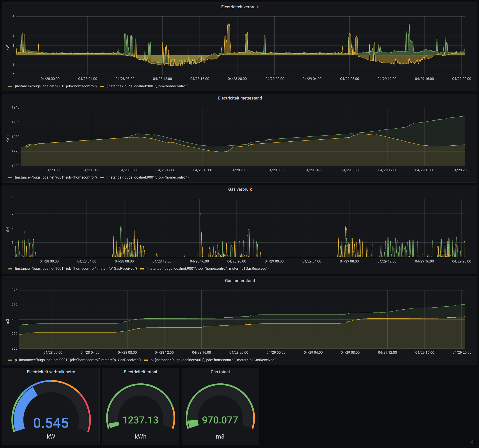Toggle yellow series legend label in Electriciteit verbruik

(147, 86)
